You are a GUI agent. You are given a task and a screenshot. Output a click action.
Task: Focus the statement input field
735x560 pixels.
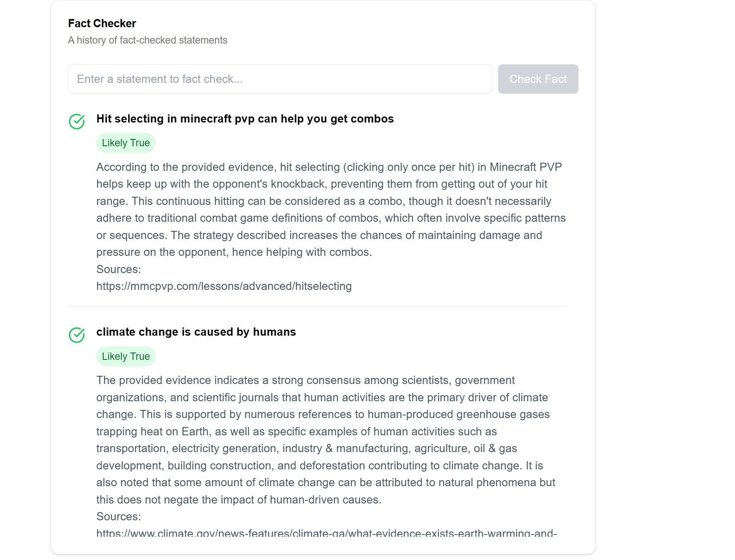point(280,79)
